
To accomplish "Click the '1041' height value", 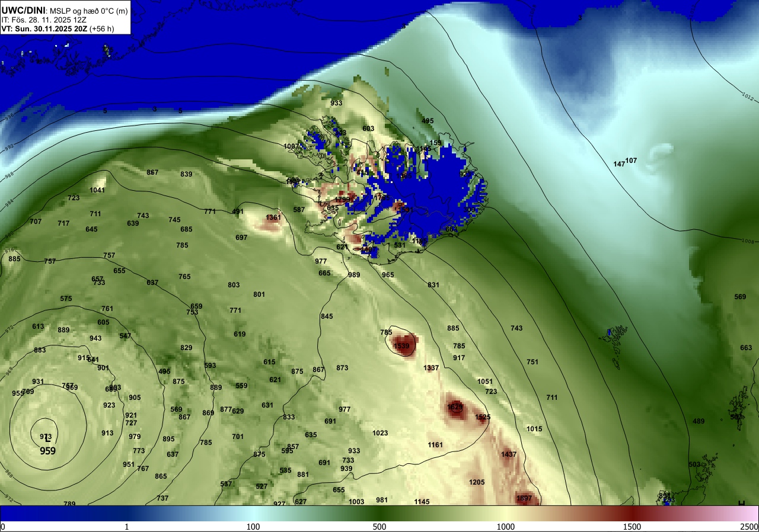I will [x=97, y=190].
